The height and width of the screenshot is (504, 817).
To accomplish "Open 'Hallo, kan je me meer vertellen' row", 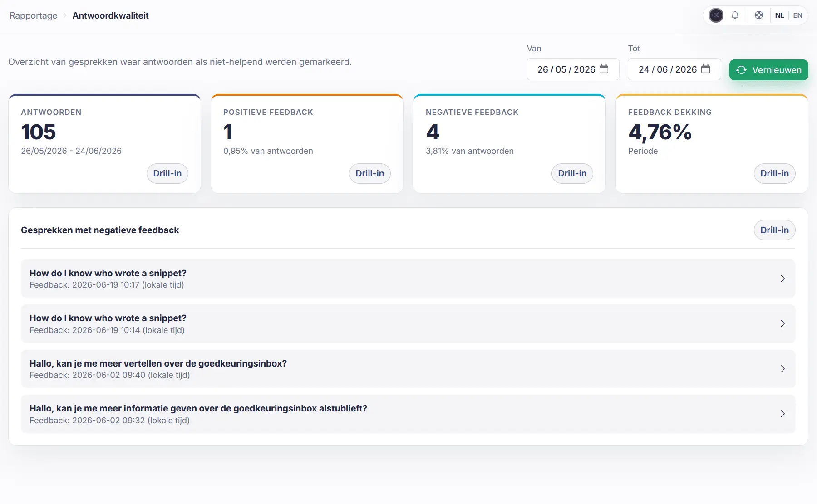I will (408, 368).
